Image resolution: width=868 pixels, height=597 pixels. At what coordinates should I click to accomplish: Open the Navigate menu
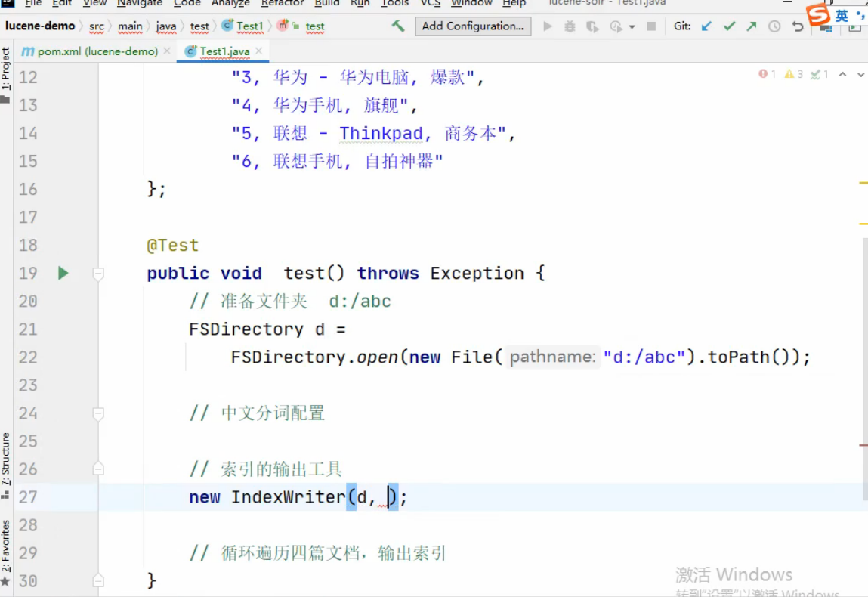tap(140, 3)
